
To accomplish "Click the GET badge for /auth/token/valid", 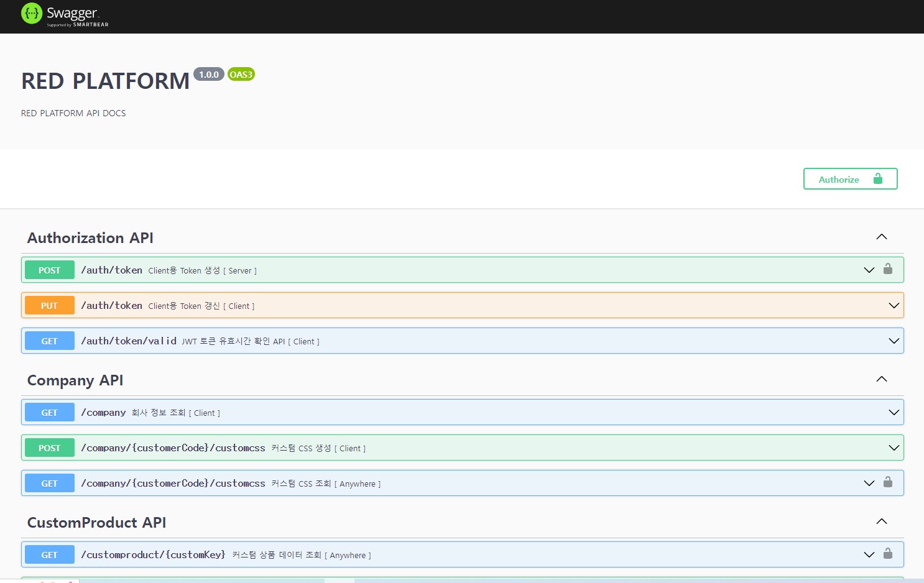I will [50, 341].
